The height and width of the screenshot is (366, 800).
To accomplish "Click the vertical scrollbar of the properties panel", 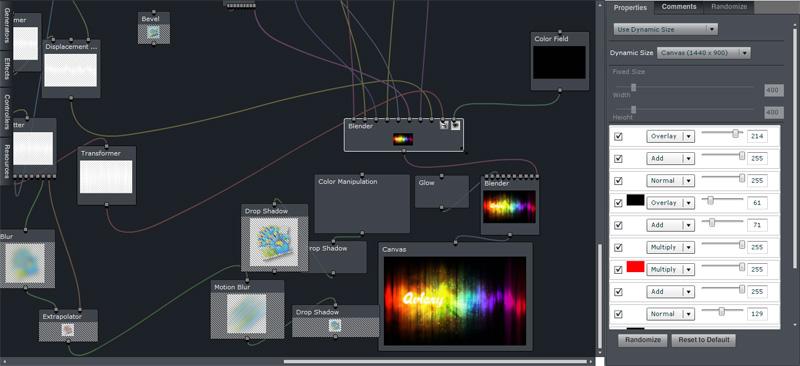I will [x=795, y=148].
